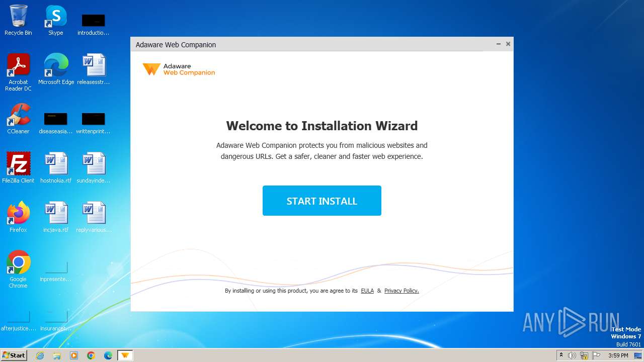Open the Windows Start menu

14,355
